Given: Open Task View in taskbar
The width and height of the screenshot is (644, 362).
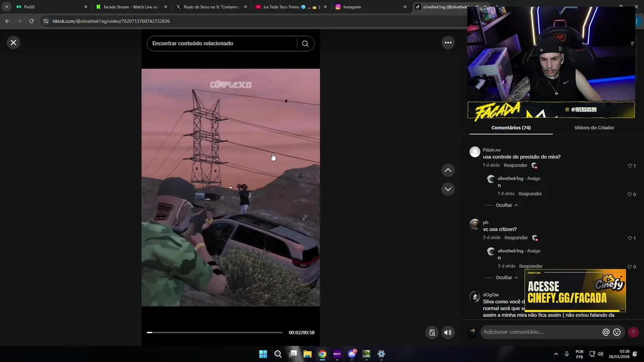Looking at the screenshot, I should click(293, 354).
